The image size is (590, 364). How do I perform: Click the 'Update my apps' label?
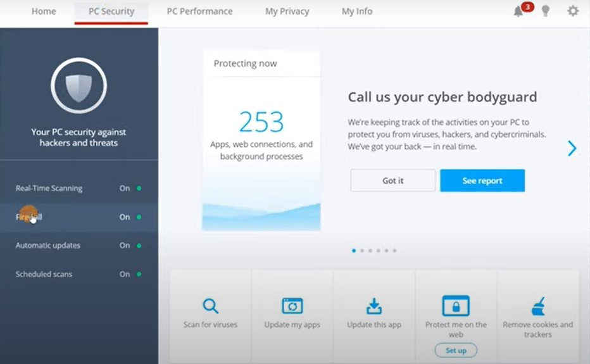[292, 325]
